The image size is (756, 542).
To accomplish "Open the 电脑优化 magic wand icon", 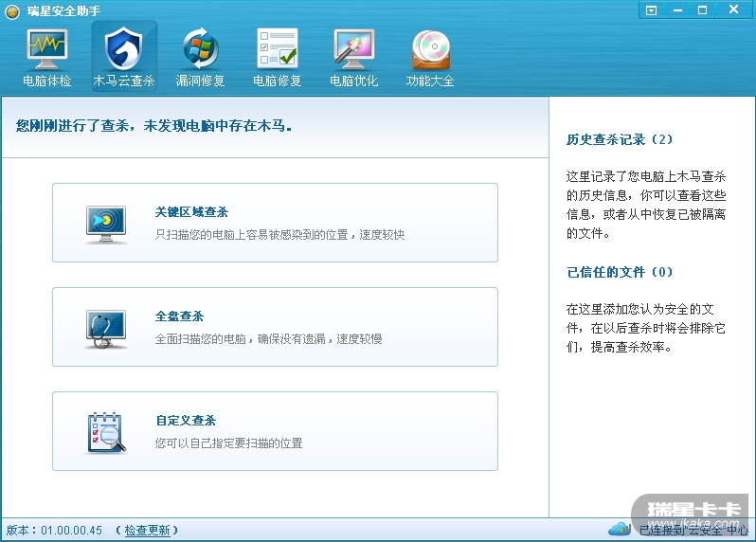I will (x=354, y=49).
